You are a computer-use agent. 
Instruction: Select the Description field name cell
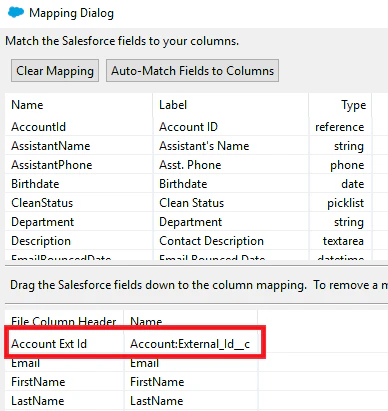tap(41, 241)
